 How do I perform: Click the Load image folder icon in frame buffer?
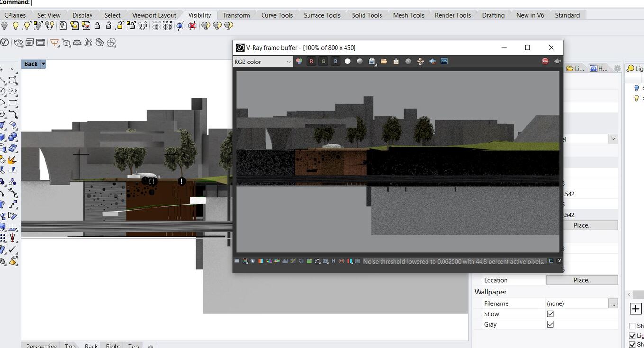[x=384, y=62]
